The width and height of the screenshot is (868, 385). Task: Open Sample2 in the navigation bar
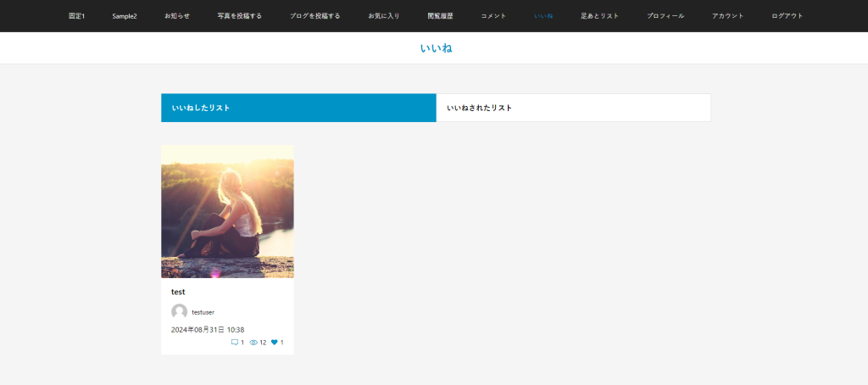click(x=125, y=16)
